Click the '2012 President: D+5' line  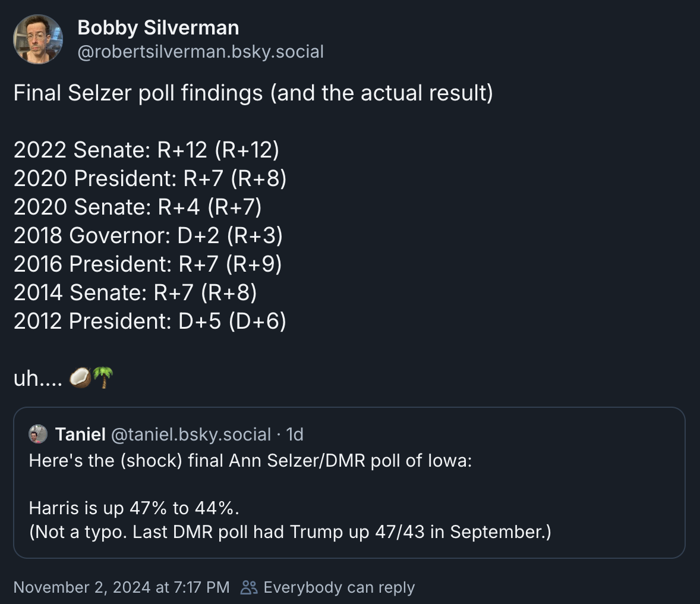tap(150, 321)
